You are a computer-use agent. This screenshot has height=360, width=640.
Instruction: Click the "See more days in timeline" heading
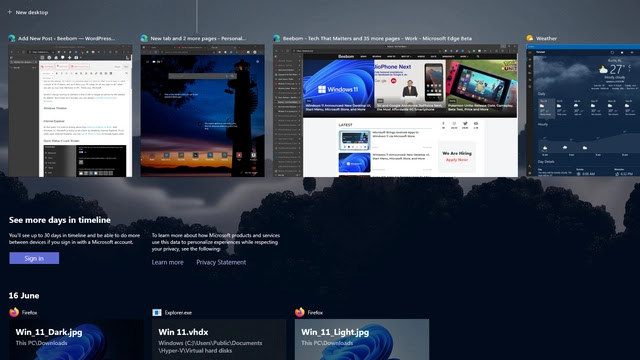tap(60, 220)
